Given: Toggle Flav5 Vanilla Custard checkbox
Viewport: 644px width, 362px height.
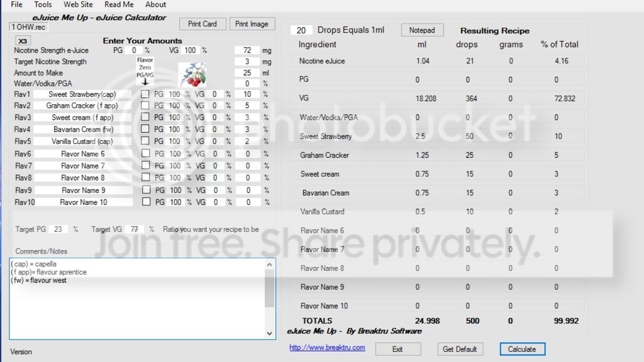Looking at the screenshot, I should tap(145, 141).
